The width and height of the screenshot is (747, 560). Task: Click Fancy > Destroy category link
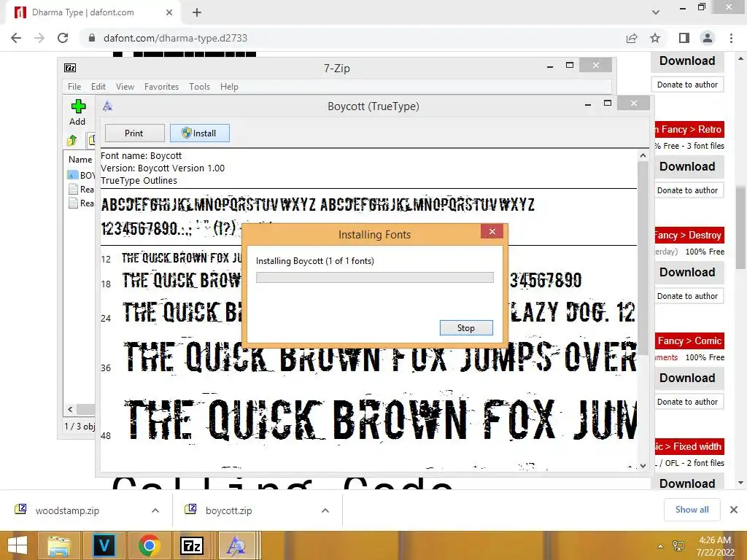[x=688, y=236]
